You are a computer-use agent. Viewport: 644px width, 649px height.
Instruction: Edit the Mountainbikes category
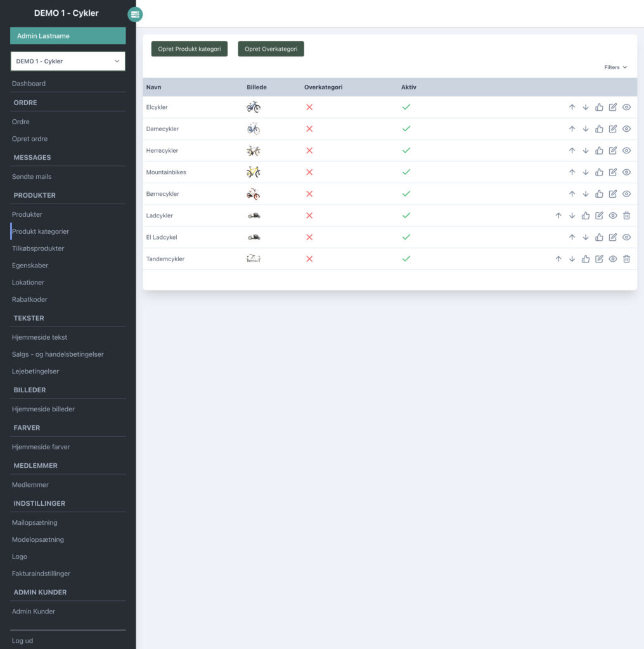pos(613,172)
